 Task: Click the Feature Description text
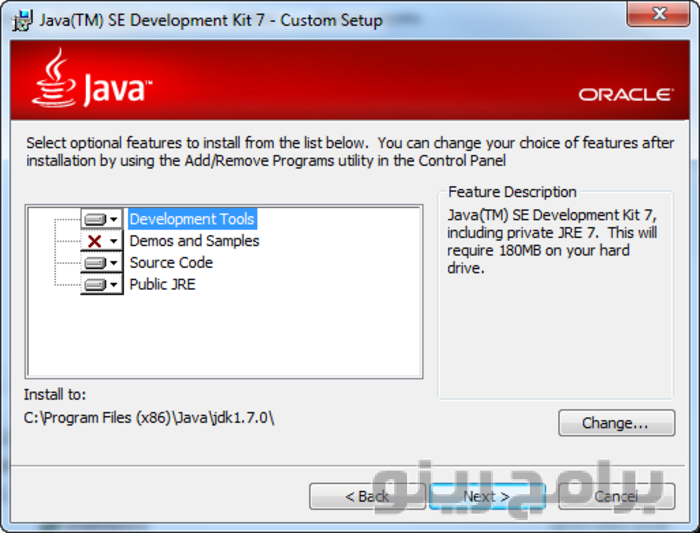point(552,242)
